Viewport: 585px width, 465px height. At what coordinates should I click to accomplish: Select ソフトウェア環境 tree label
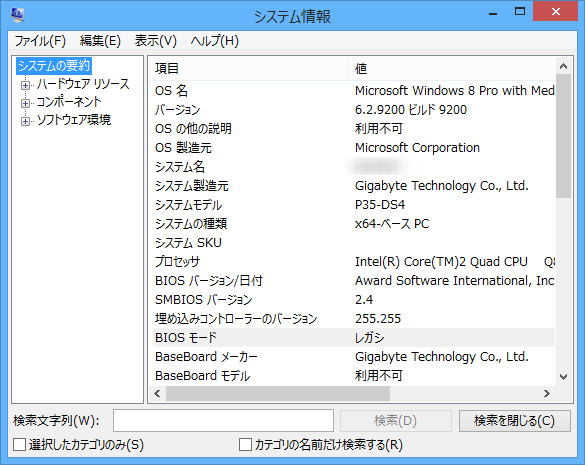73,120
